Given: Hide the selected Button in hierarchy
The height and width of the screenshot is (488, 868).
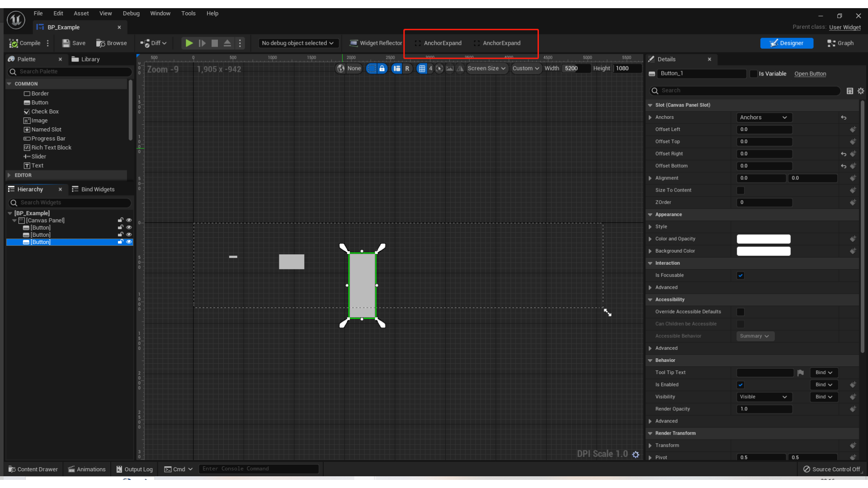Looking at the screenshot, I should click(129, 242).
